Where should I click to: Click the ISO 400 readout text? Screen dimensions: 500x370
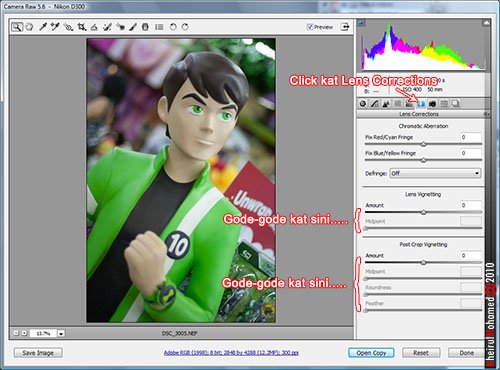tap(412, 89)
